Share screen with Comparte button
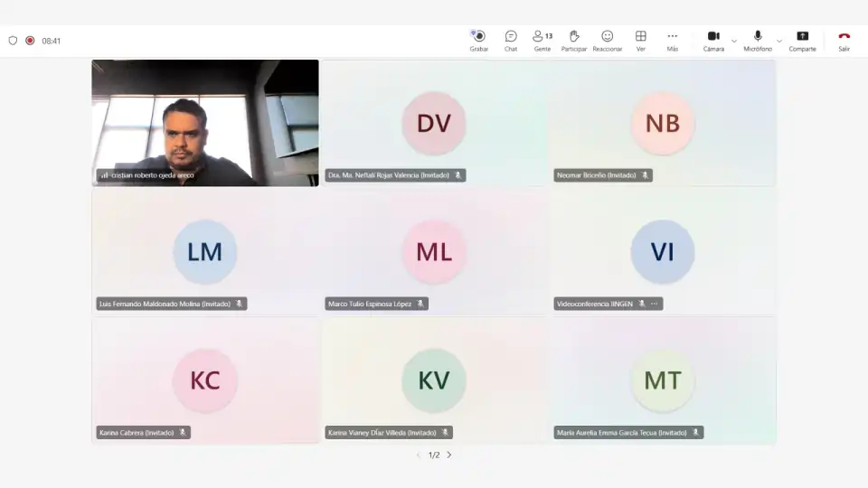The height and width of the screenshot is (488, 868). [x=802, y=41]
